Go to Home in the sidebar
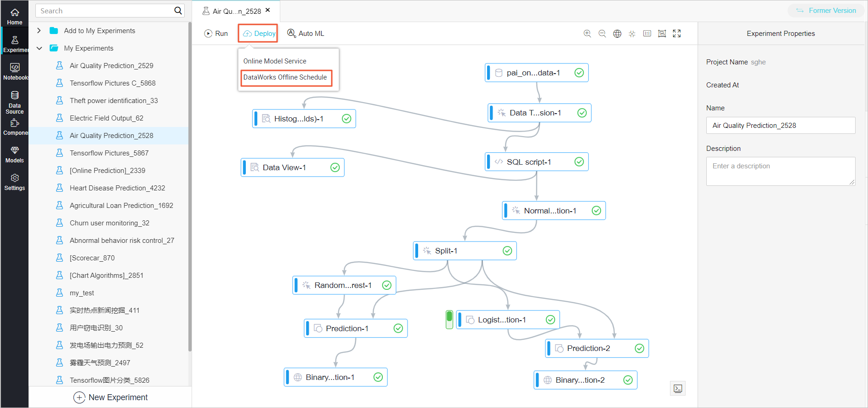This screenshot has height=408, width=868. [15, 16]
